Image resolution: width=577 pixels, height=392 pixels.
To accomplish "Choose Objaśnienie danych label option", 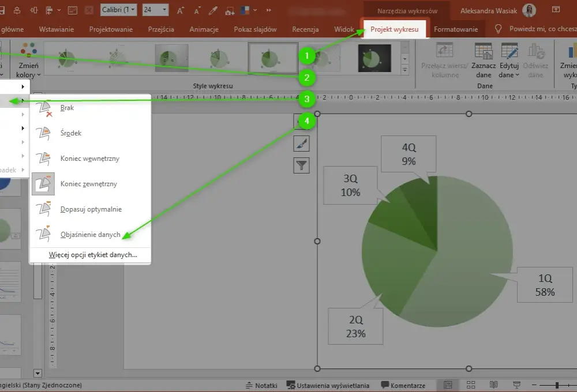I will (90, 235).
